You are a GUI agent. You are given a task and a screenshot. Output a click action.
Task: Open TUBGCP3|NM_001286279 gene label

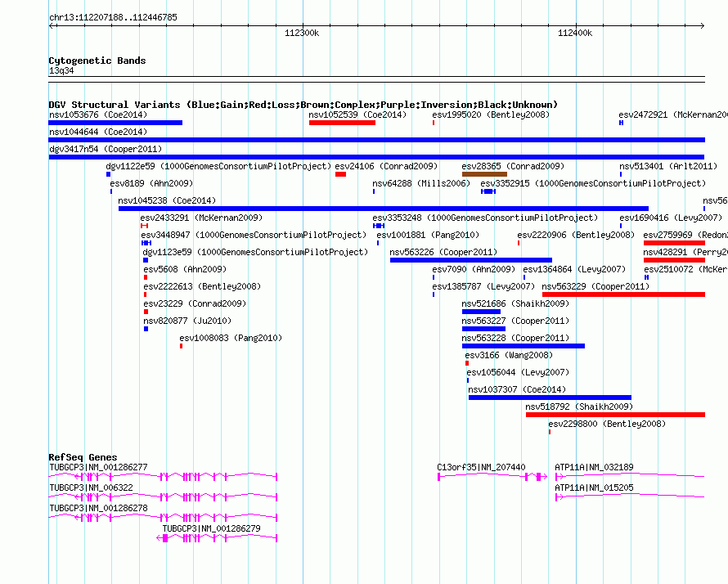pyautogui.click(x=212, y=528)
